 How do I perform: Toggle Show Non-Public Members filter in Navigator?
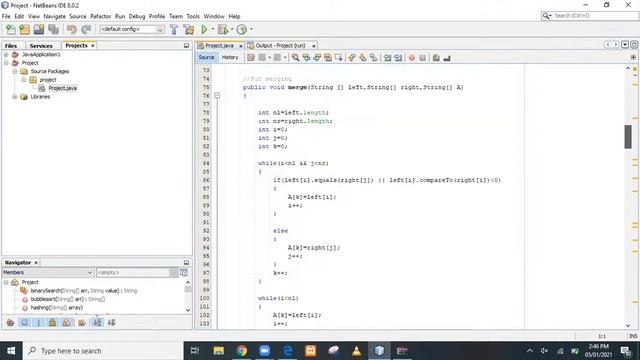click(x=53, y=322)
